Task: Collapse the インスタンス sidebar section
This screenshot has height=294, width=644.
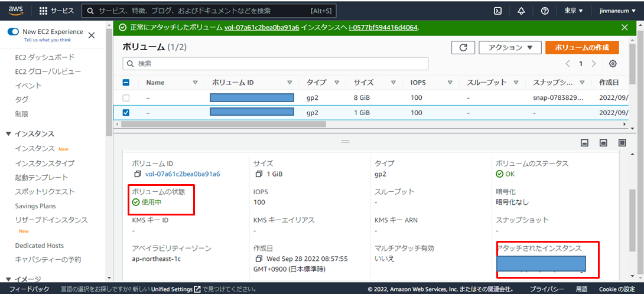Action: pyautogui.click(x=9, y=134)
